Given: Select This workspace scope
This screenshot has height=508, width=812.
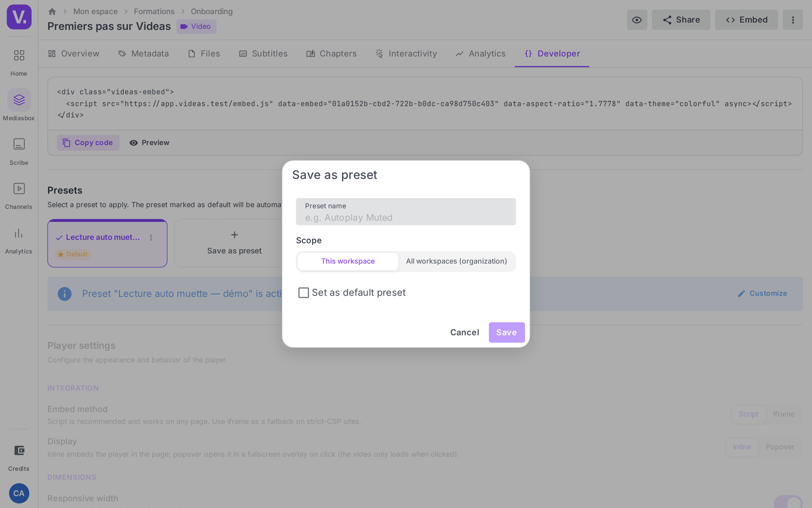Looking at the screenshot, I should pyautogui.click(x=348, y=262).
